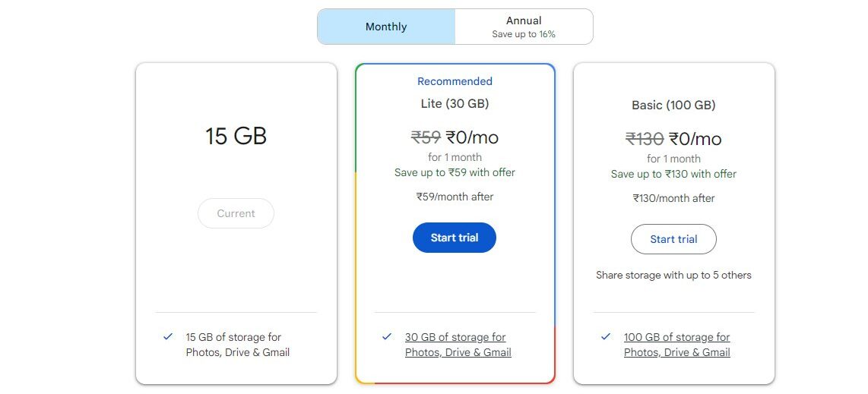Click the Save up to ₹130 offer text
Screen dimensions: 868x394
[x=673, y=174]
